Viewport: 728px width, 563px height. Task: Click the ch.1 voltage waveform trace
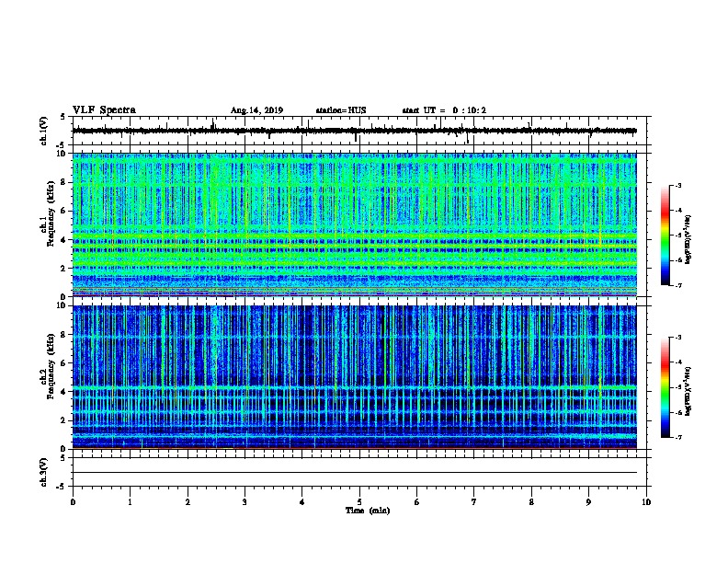tap(355, 131)
